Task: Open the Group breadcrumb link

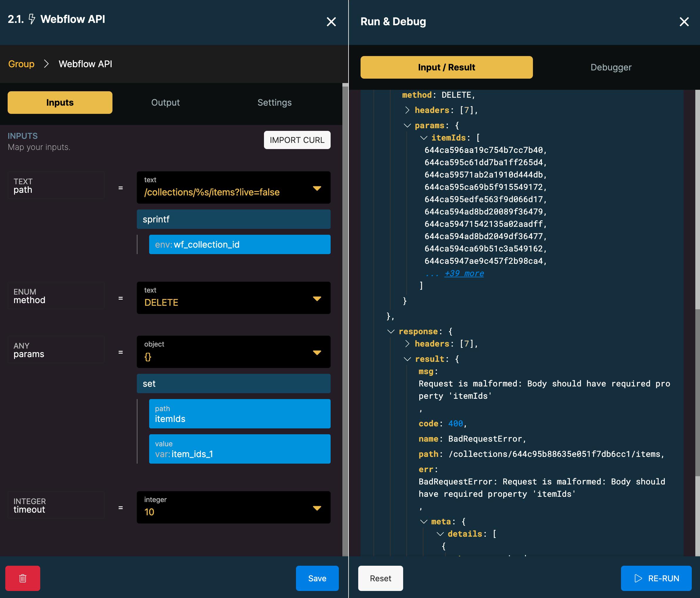Action: [21, 64]
